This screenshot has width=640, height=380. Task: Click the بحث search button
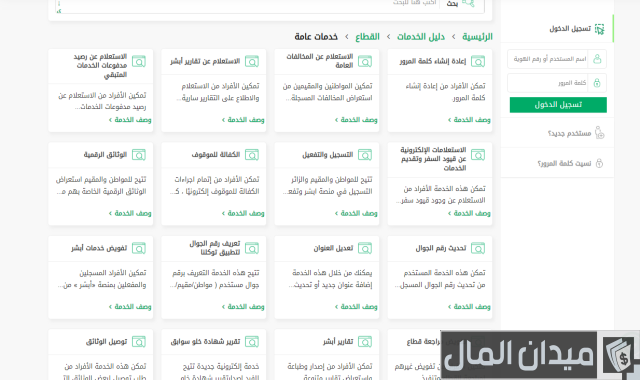point(452,4)
